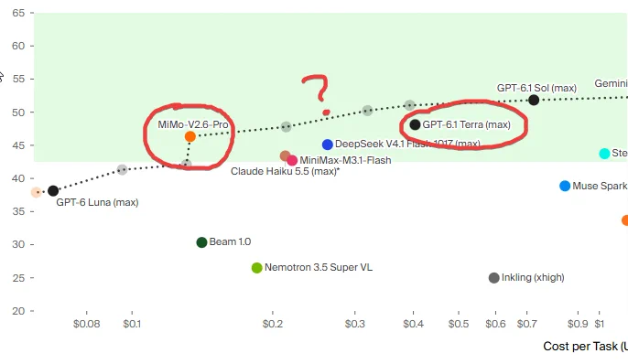Click the red hand-drawn question mark

[318, 94]
